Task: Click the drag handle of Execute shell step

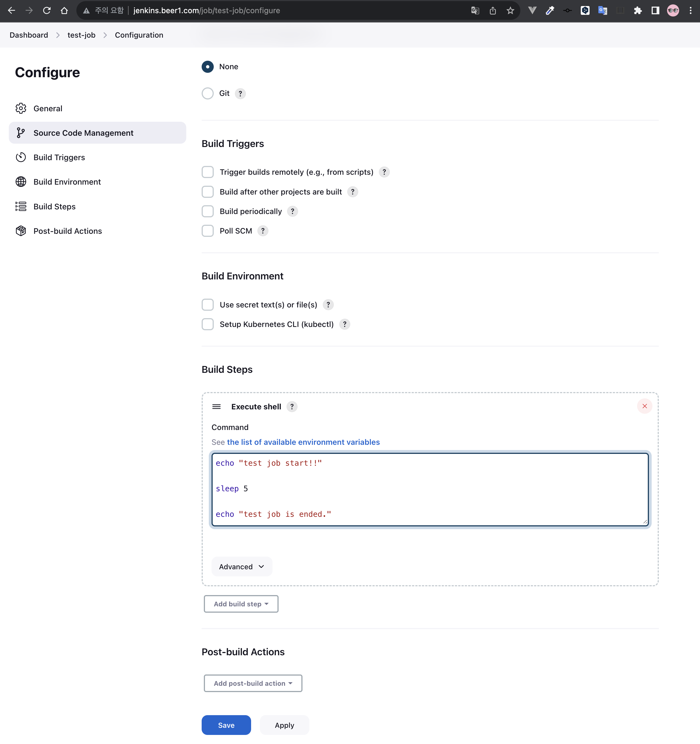Action: tap(216, 407)
